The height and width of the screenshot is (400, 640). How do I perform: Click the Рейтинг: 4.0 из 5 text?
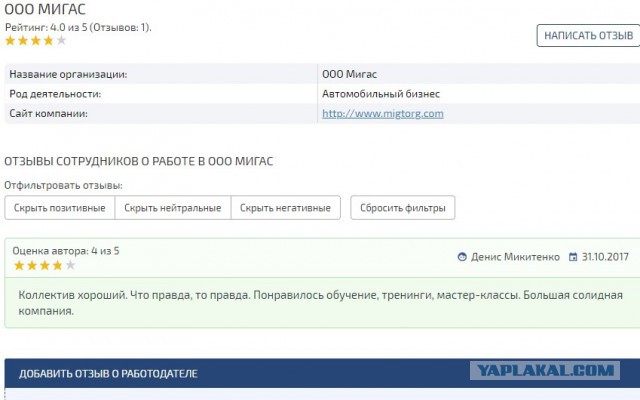tap(78, 27)
